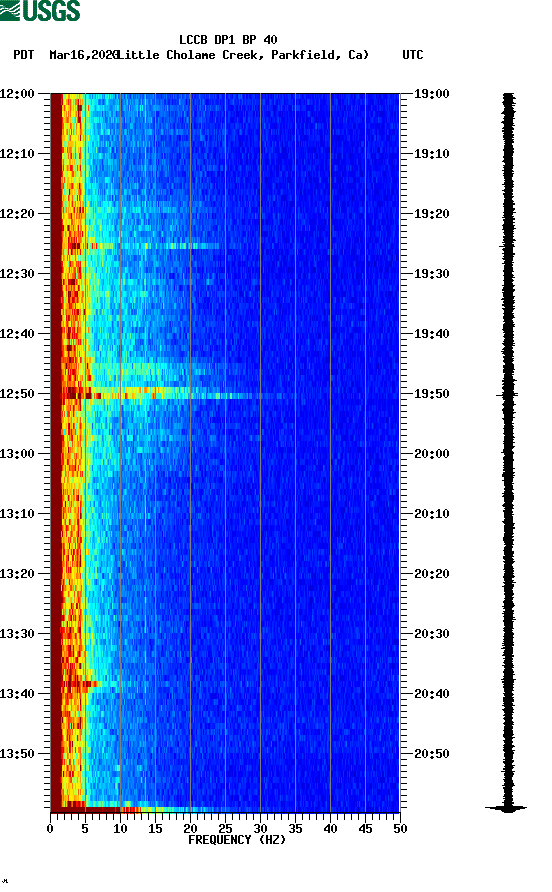Click the 'Little Cholame Creek, Parkfield, Ca)' station label

[244, 55]
